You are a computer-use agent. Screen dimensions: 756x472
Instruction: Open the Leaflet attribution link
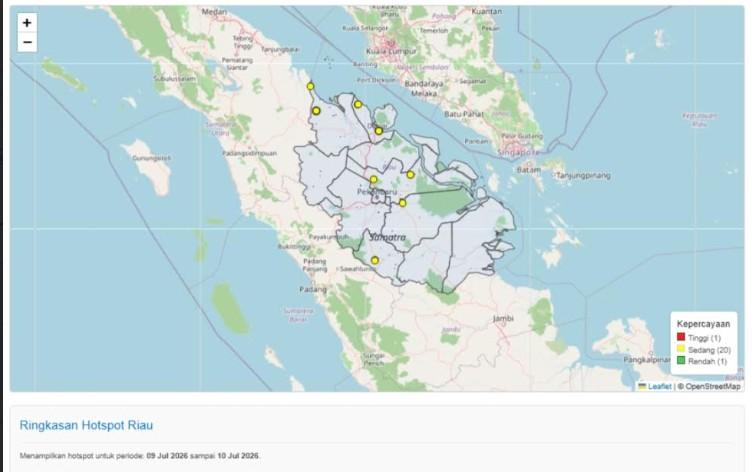click(659, 386)
